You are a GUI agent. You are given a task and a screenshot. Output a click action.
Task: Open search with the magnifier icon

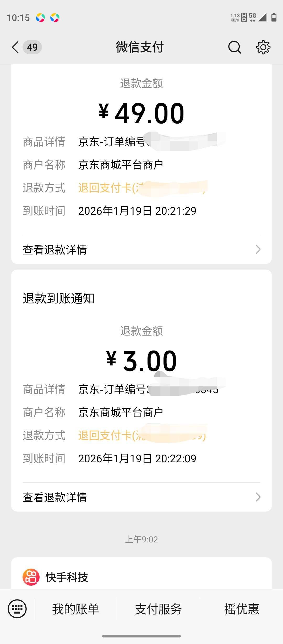point(234,47)
